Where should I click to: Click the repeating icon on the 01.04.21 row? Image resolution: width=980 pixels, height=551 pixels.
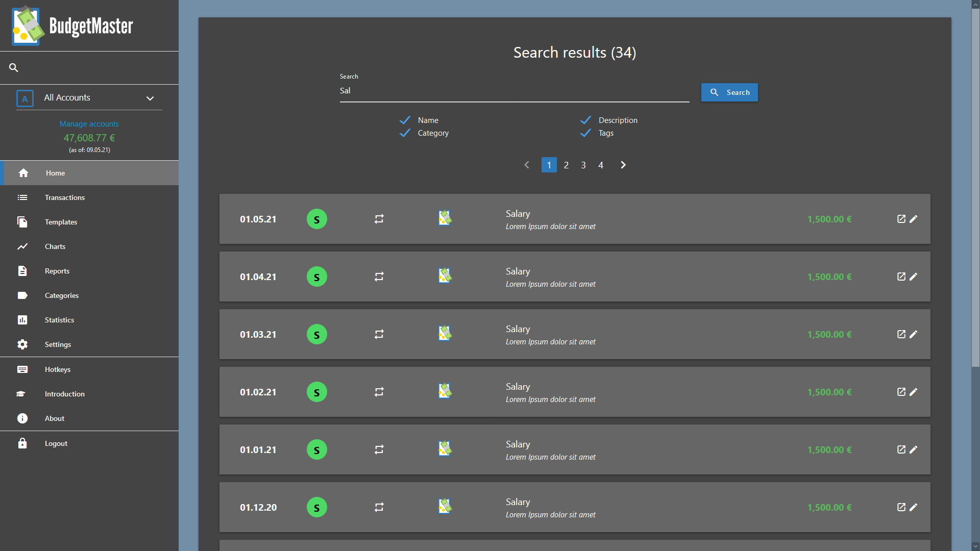click(x=379, y=277)
